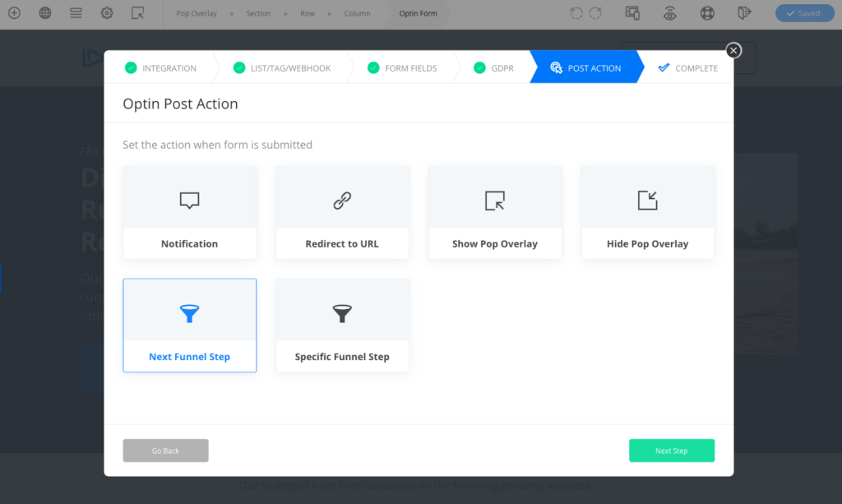Click the exit editor icon
Viewport: 842px width, 504px height.
coord(744,13)
